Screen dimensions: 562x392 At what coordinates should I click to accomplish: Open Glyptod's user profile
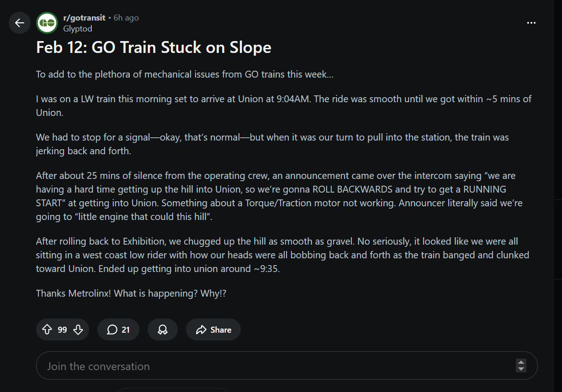[x=78, y=29]
